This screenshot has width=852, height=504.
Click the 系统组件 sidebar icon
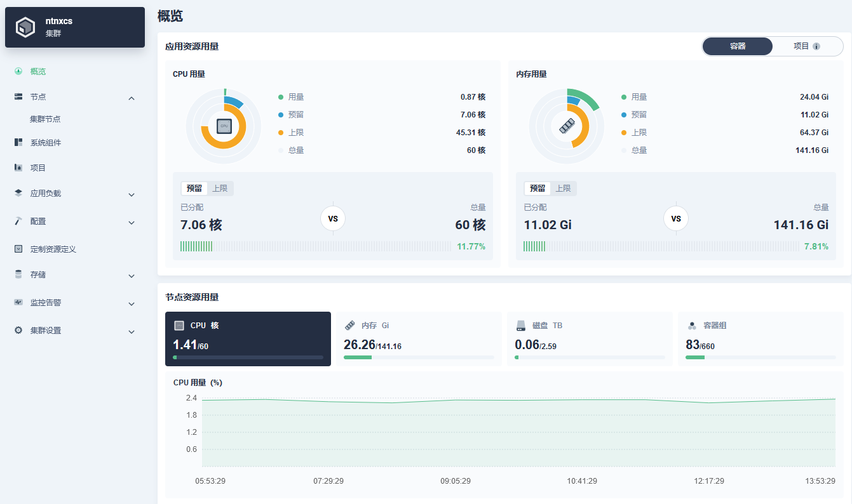pyautogui.click(x=18, y=142)
